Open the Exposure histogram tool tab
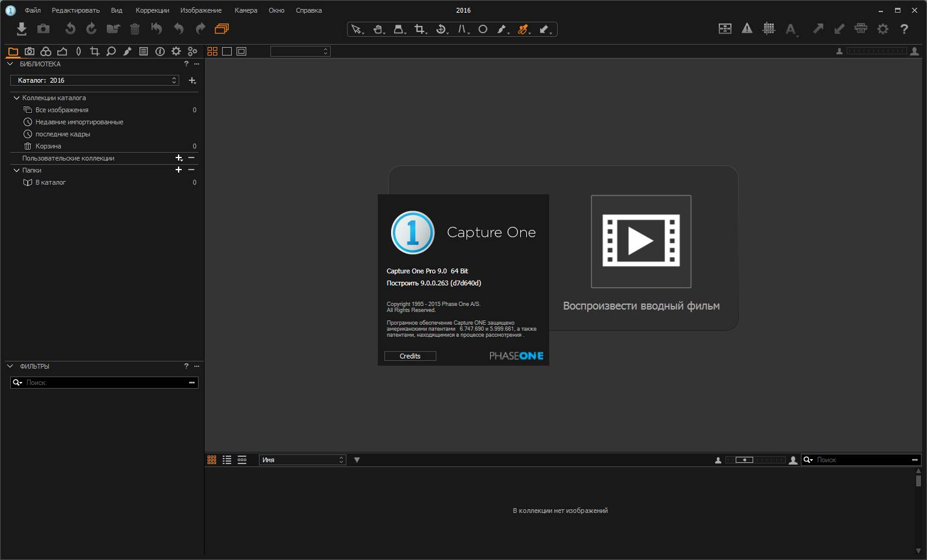Screen dimensions: 927x560 pyautogui.click(x=62, y=51)
